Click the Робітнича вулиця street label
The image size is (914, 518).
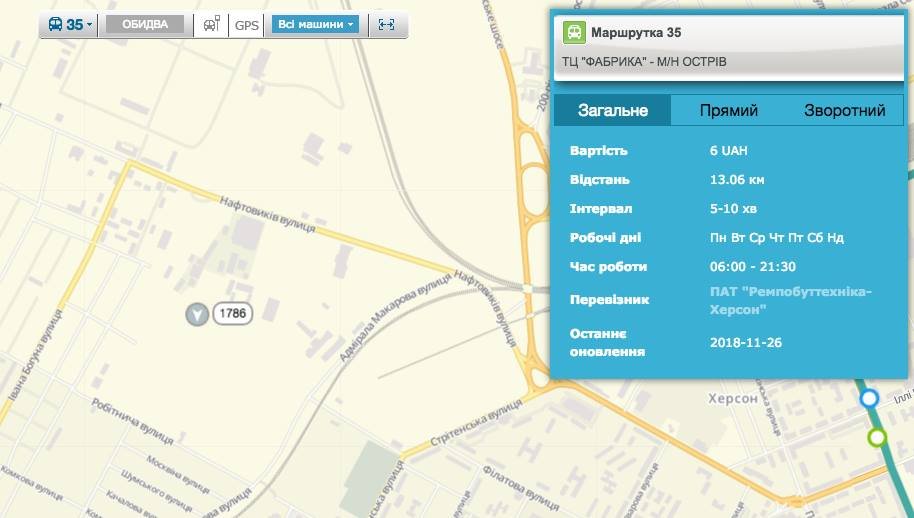click(133, 420)
